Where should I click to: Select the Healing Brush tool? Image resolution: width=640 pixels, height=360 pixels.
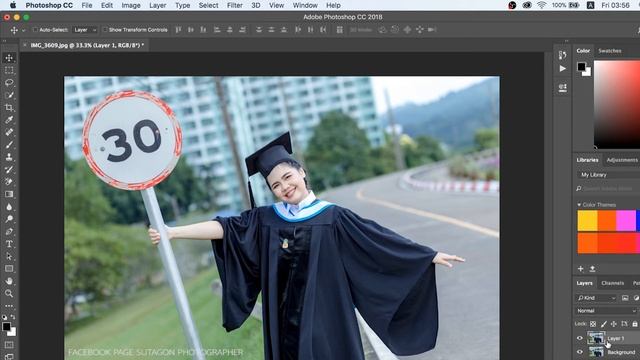(9, 132)
